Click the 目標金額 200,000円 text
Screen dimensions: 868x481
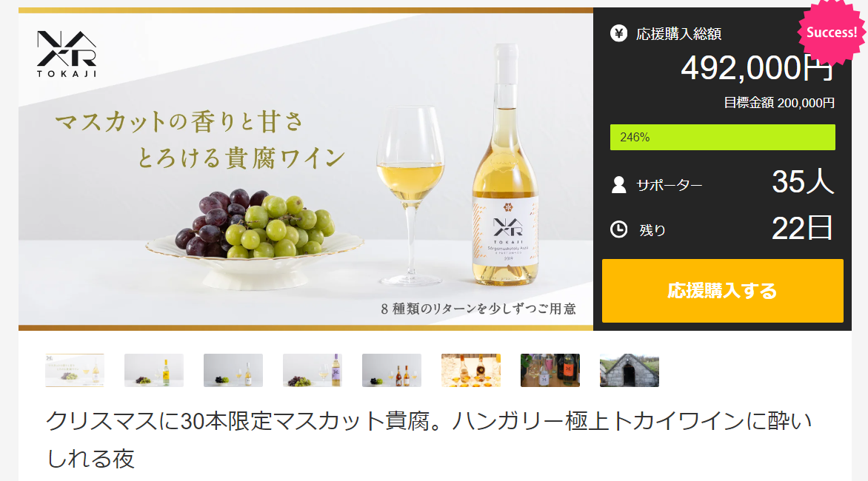779,103
